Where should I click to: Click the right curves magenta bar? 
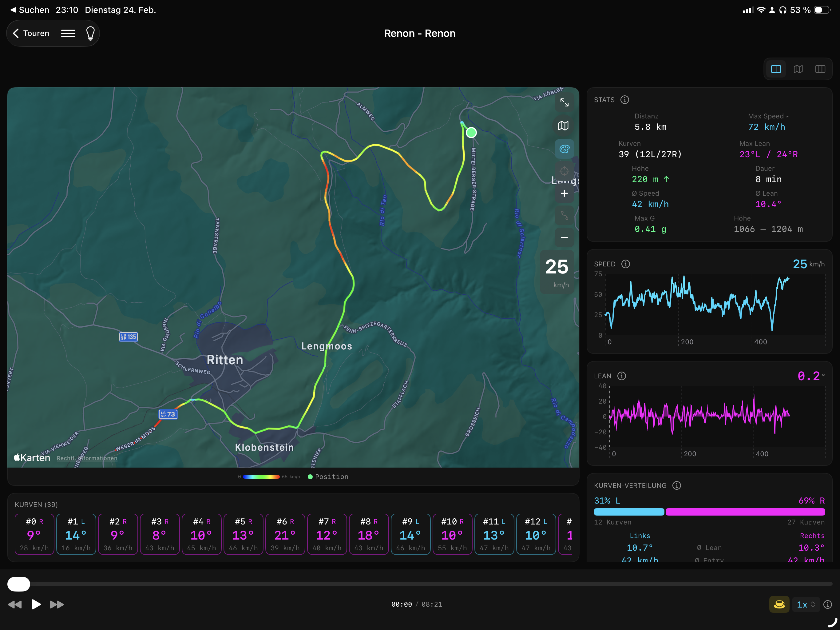point(745,512)
